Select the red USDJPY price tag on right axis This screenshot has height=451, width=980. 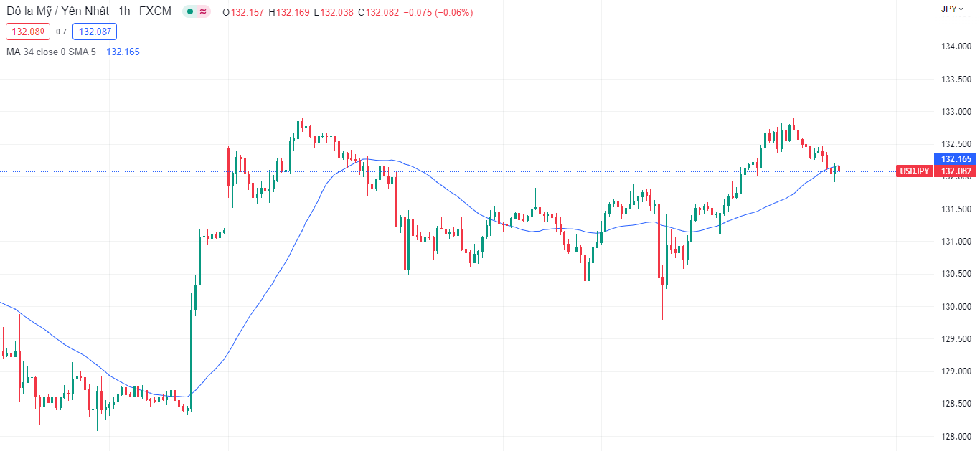pos(914,171)
